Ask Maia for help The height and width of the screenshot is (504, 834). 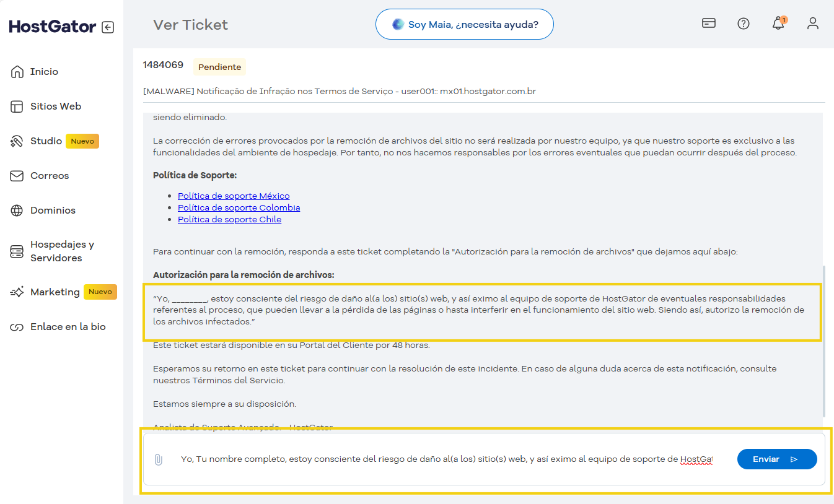pyautogui.click(x=465, y=24)
